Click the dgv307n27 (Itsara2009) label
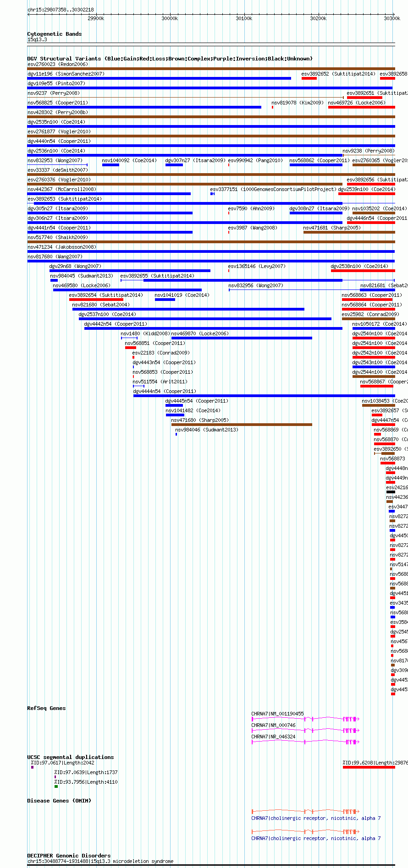Viewport: 408px width, 868px height. click(195, 160)
